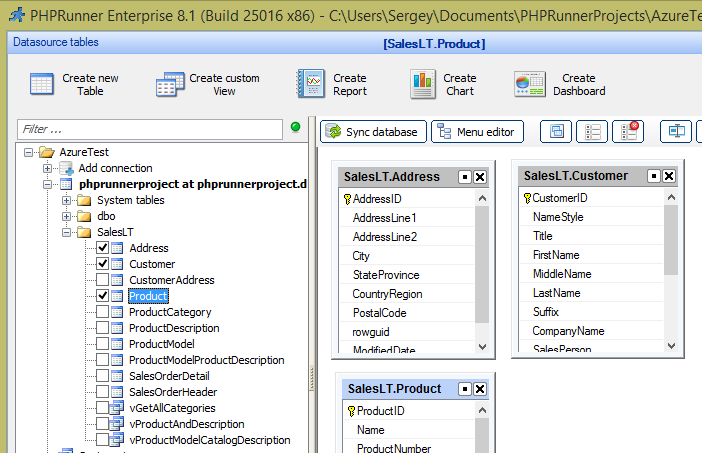
Task: Click the SalesLT folder icon
Action: point(84,232)
